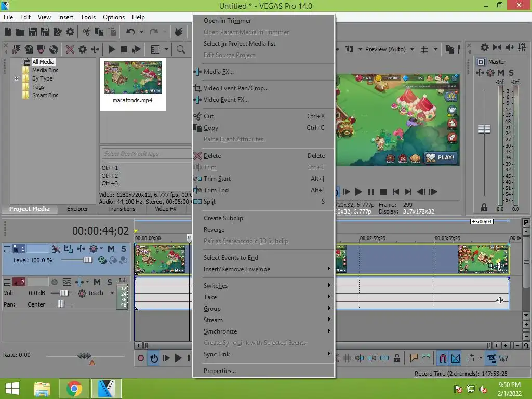Click the Record button in timeline transport
This screenshot has height=399, width=532.
click(141, 358)
